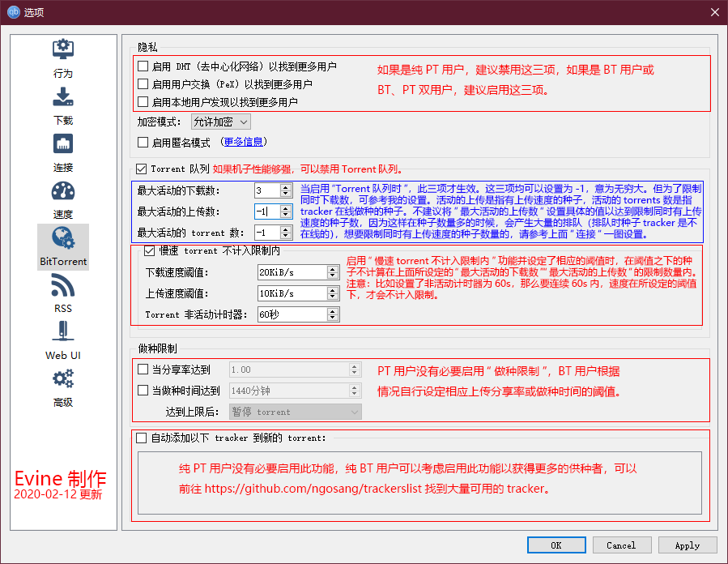Decrease 最大活动的下载数 with down arrow

coord(286,194)
